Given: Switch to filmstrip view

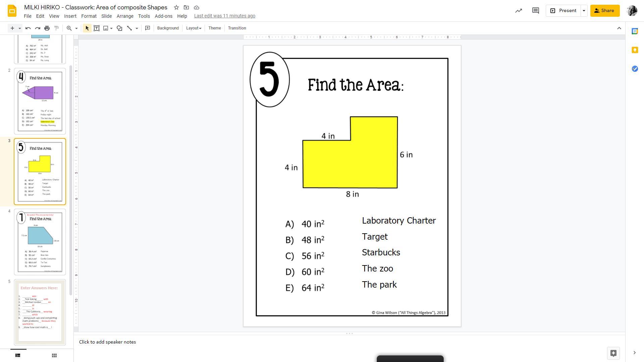Looking at the screenshot, I should (18, 355).
